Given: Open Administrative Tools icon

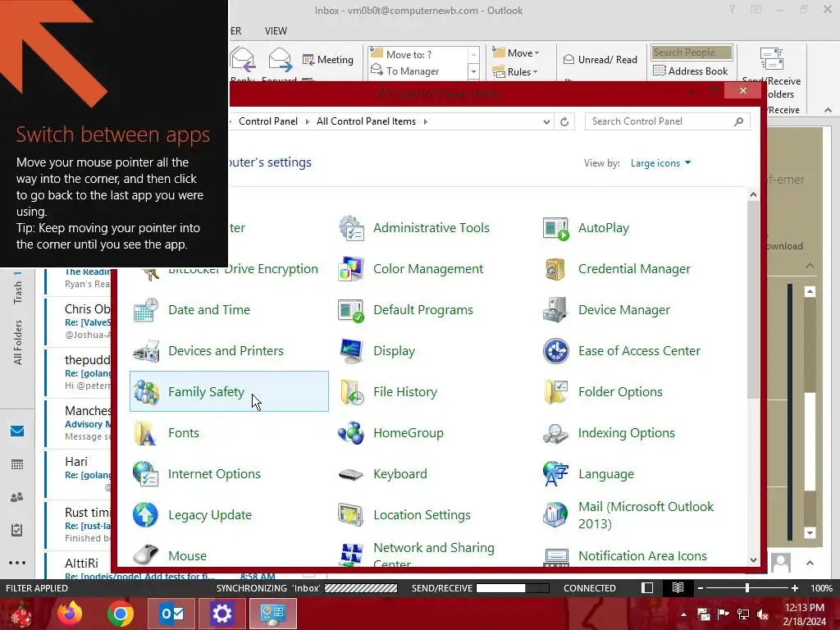Looking at the screenshot, I should pos(351,228).
